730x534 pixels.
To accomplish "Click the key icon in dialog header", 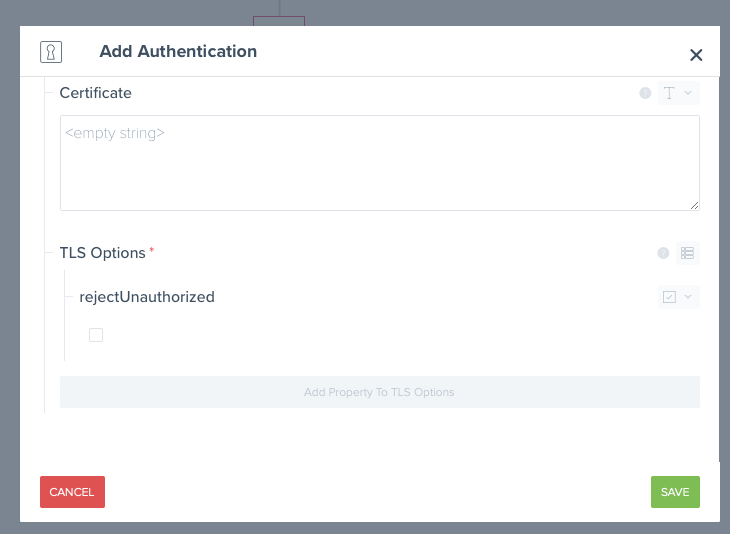I will (x=51, y=52).
